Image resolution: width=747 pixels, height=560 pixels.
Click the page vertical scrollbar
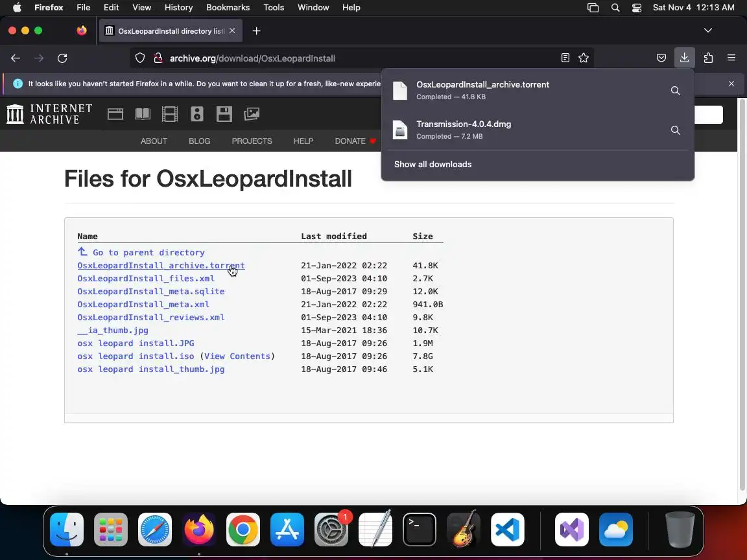(x=742, y=296)
